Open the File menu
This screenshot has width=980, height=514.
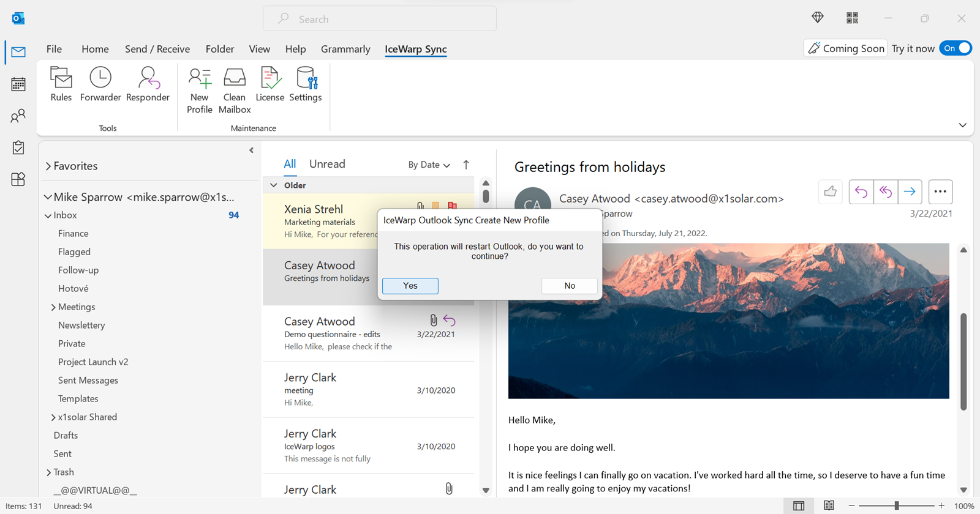[x=54, y=49]
